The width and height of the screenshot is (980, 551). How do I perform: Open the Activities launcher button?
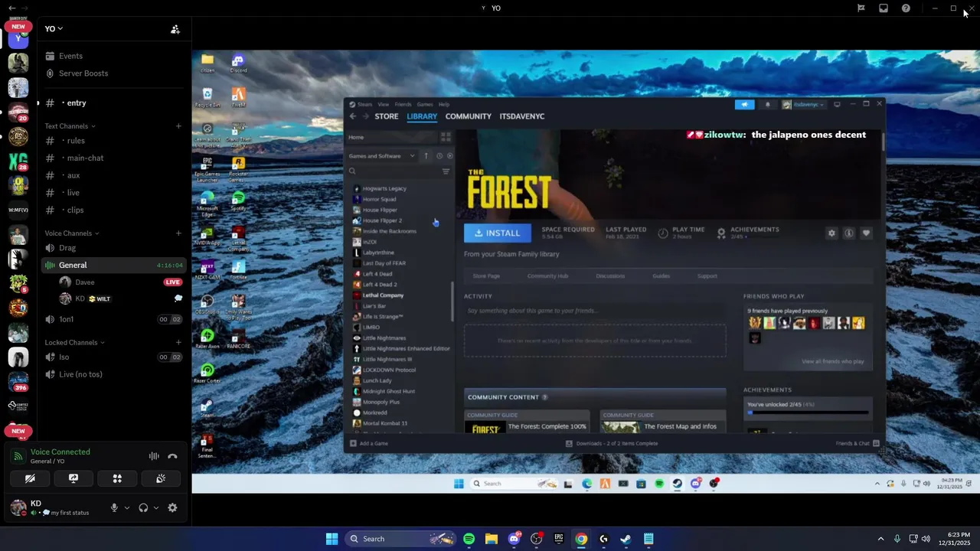(x=117, y=478)
